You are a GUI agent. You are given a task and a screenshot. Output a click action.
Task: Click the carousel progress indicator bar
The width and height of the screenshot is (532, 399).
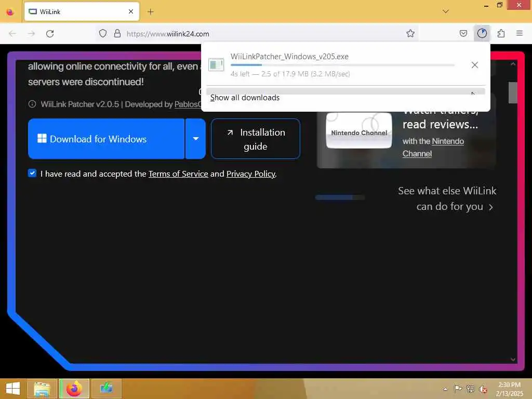click(340, 197)
